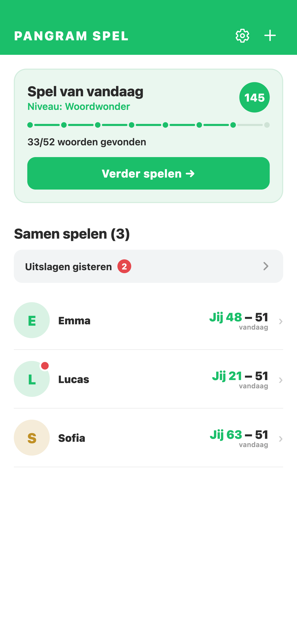Viewport: 297px width, 644px height.
Task: Open Emma's game via the chevron
Action: [x=280, y=322]
